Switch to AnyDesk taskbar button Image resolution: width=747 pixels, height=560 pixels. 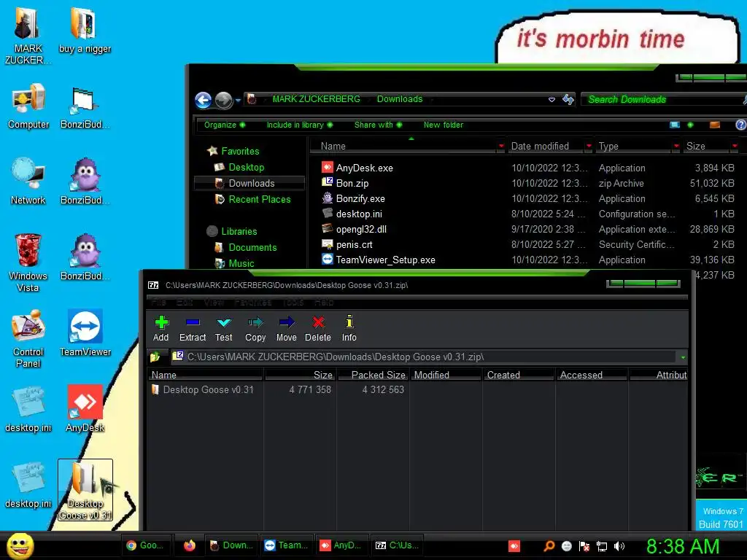pyautogui.click(x=341, y=545)
